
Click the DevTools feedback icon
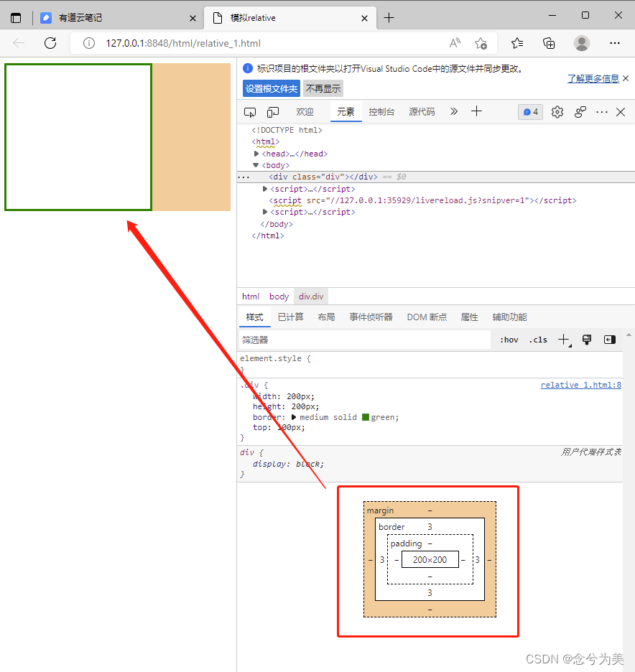pyautogui.click(x=580, y=112)
